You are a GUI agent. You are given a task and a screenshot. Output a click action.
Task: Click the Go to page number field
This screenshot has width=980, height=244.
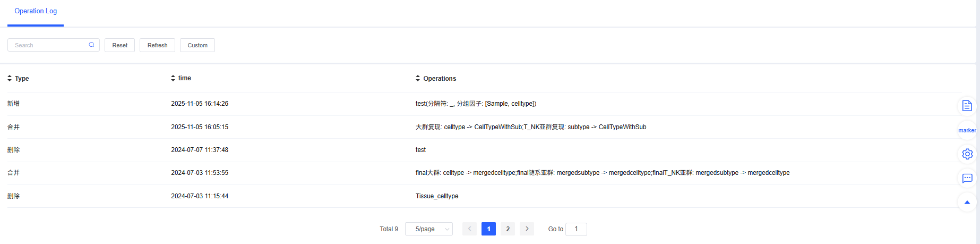coord(576,229)
